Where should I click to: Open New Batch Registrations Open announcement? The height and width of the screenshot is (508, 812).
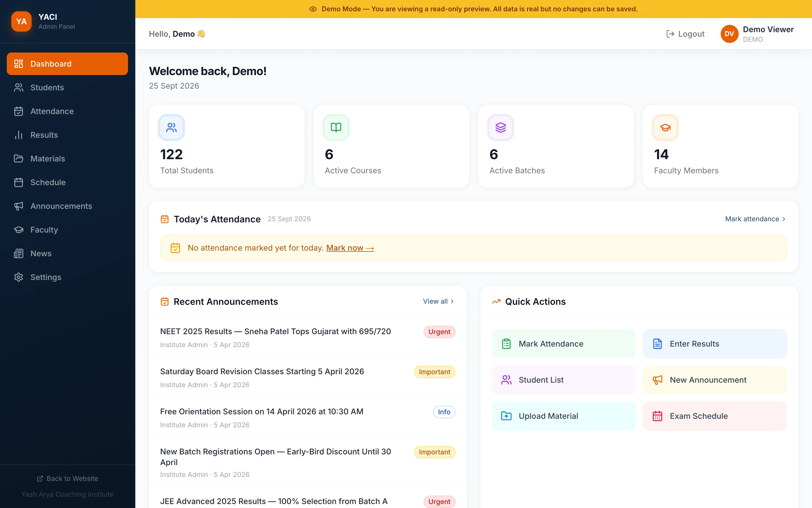pyautogui.click(x=275, y=457)
